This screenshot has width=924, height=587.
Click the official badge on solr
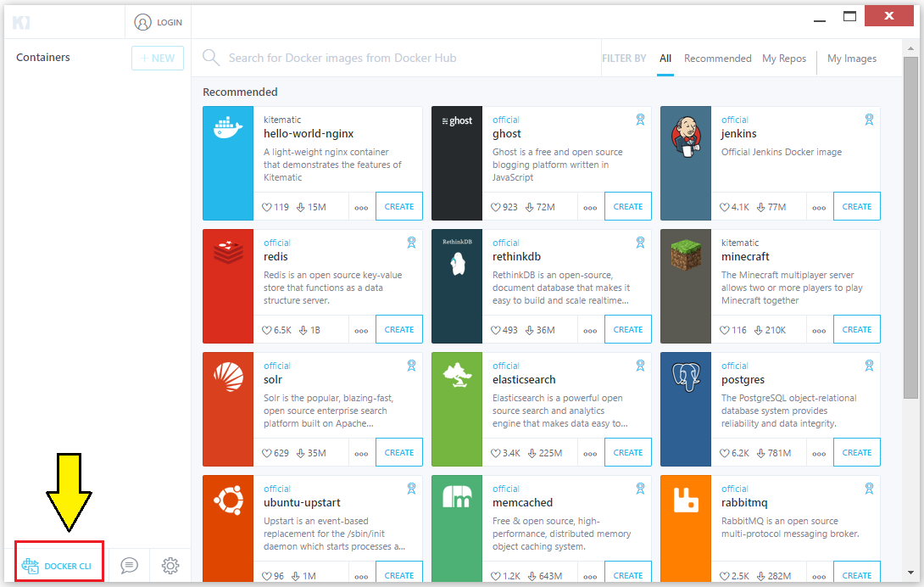point(411,366)
